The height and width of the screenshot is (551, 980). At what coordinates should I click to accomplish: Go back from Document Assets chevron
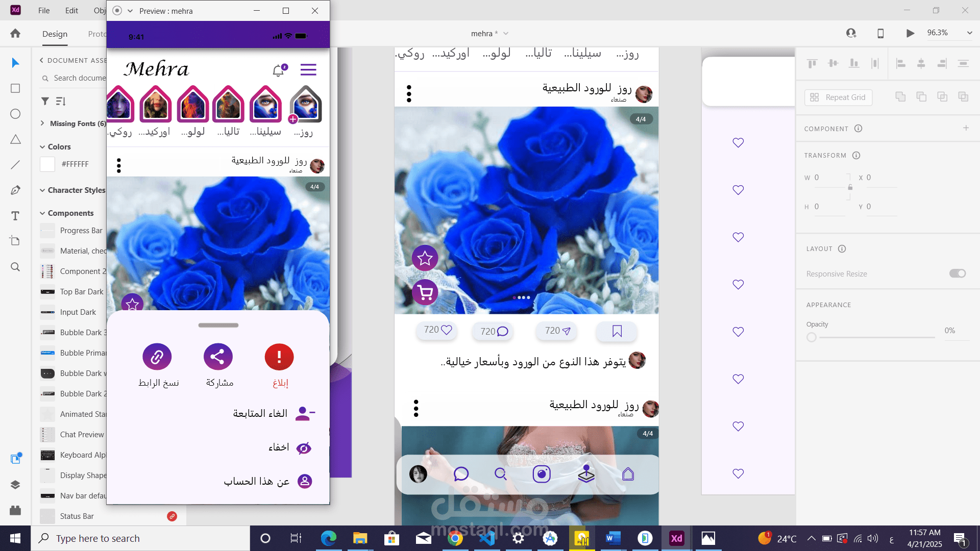[41, 60]
